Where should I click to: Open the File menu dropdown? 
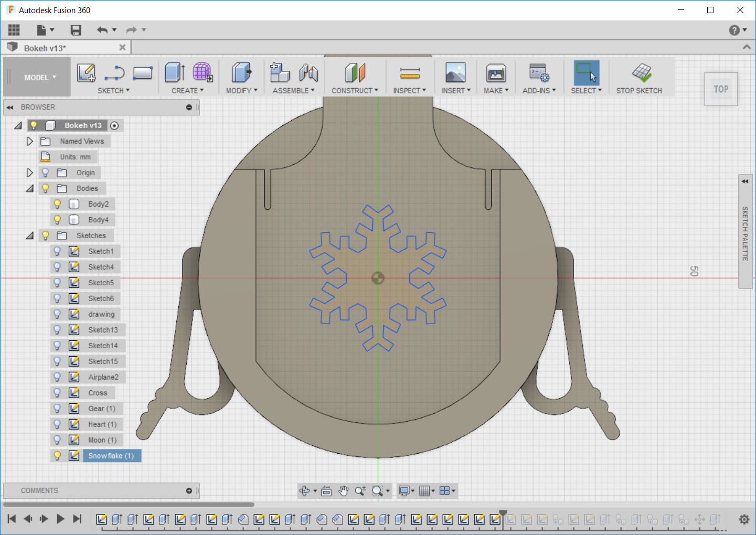pos(46,30)
